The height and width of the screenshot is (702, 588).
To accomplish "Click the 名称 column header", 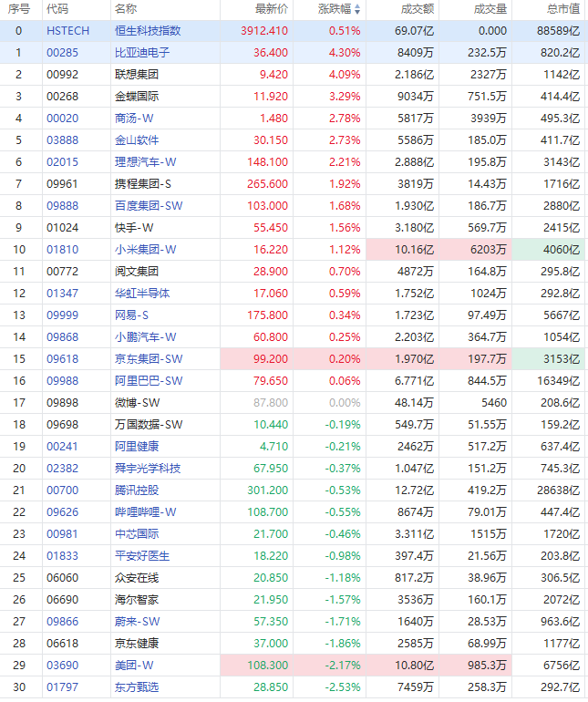I will [126, 9].
